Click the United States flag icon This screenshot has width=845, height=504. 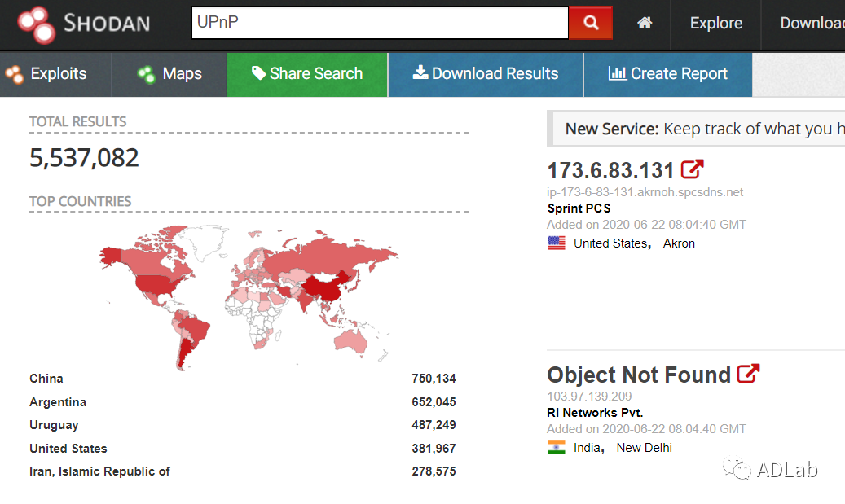click(557, 243)
